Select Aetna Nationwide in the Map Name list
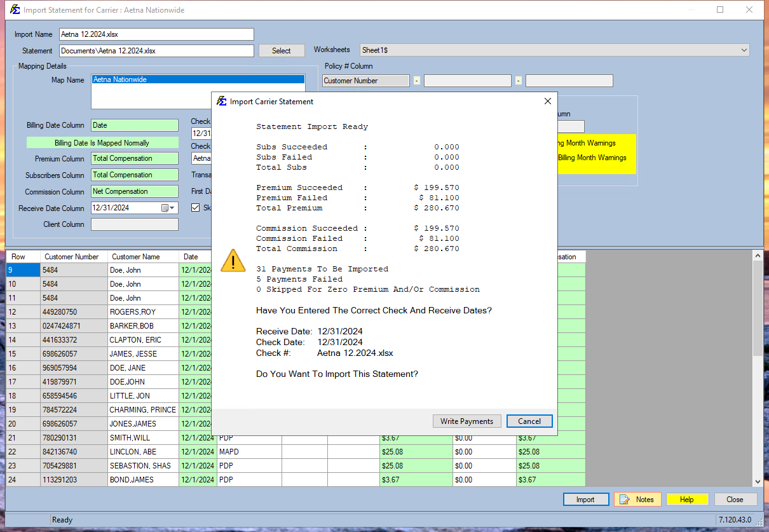Viewport: 769px width, 532px height. (159, 79)
